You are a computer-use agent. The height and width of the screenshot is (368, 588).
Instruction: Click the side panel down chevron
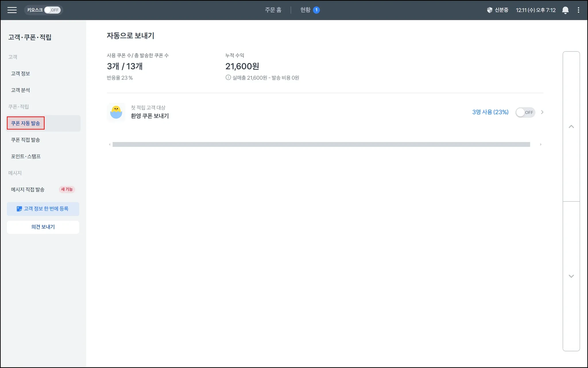pyautogui.click(x=571, y=276)
